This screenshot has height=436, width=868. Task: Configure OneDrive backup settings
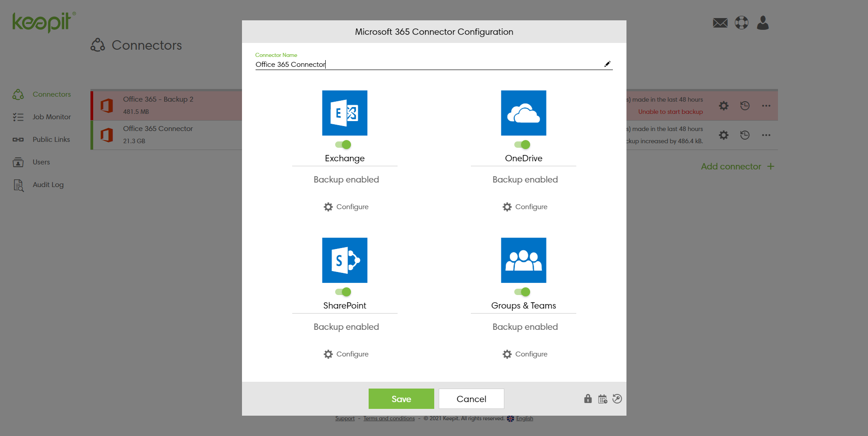point(525,207)
